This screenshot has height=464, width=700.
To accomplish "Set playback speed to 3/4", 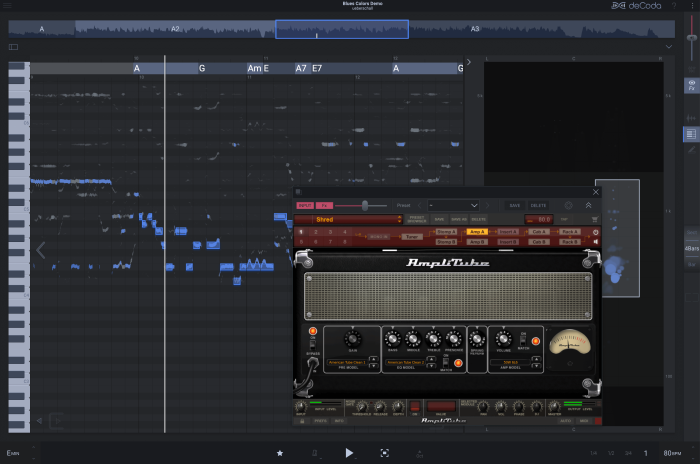I will coord(628,453).
